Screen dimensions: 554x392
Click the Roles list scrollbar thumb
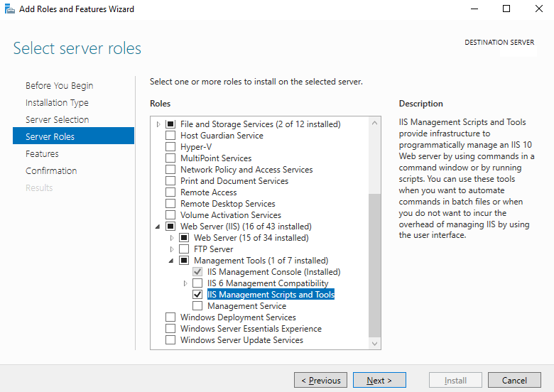click(374, 265)
